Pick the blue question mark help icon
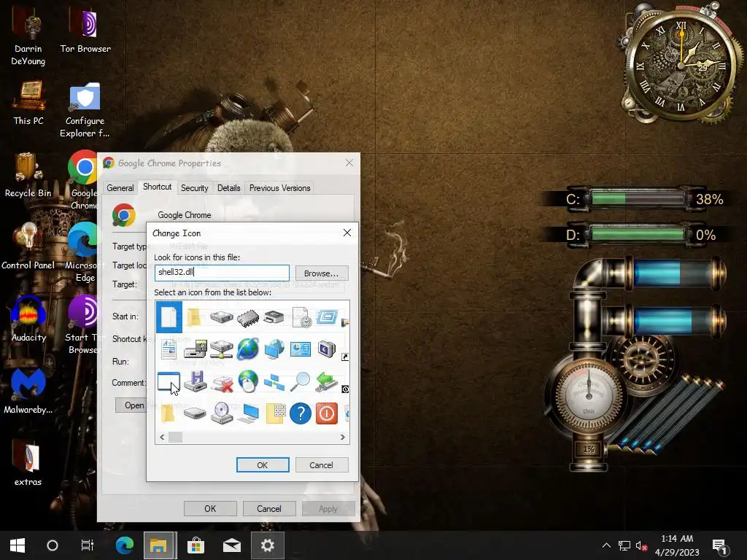 tap(301, 413)
